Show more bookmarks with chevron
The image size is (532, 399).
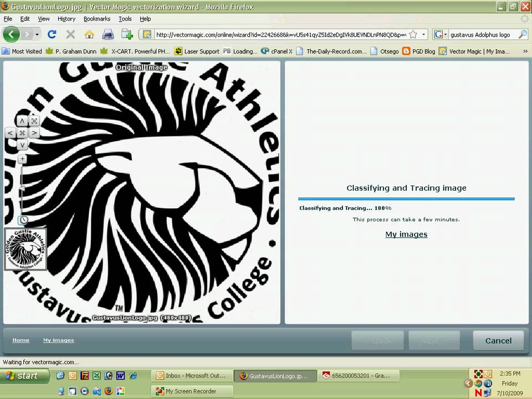525,51
